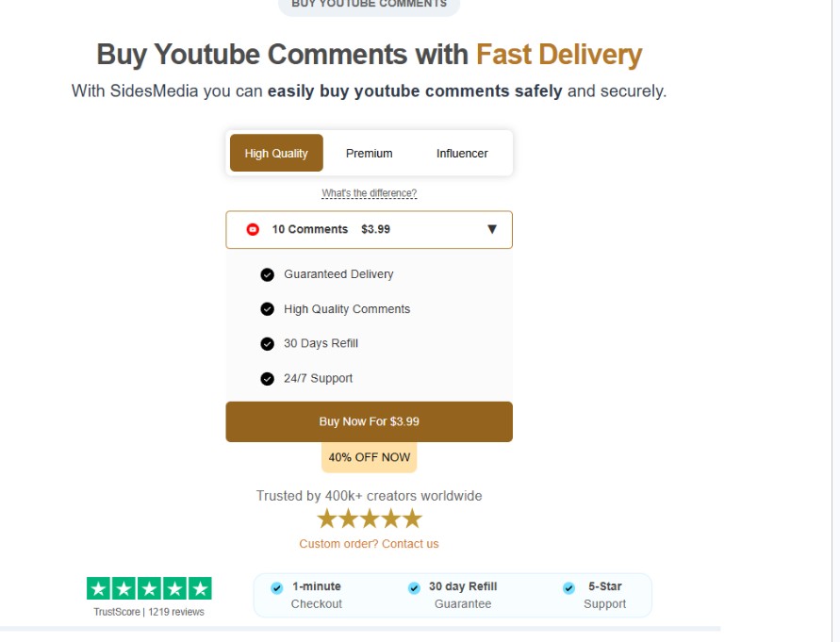Click the 40% OFF NOW badge
The image size is (840, 642).
pos(369,457)
